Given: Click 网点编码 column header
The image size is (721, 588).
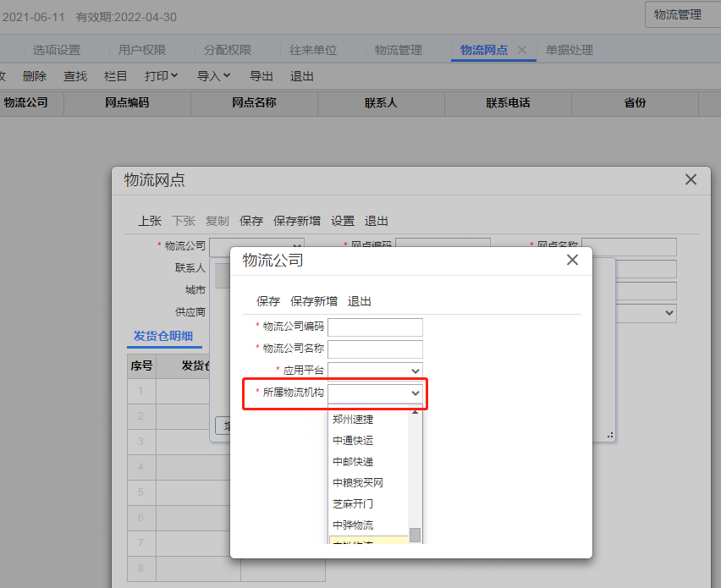Looking at the screenshot, I should pos(127,103).
